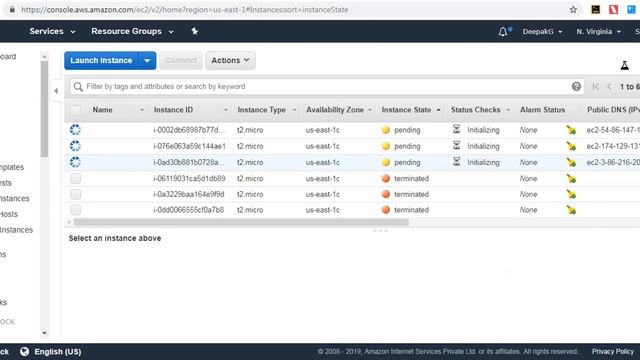The width and height of the screenshot is (640, 360).
Task: Select the loading row i-076e063a59c144ae1 checkbox
Action: pyautogui.click(x=75, y=146)
